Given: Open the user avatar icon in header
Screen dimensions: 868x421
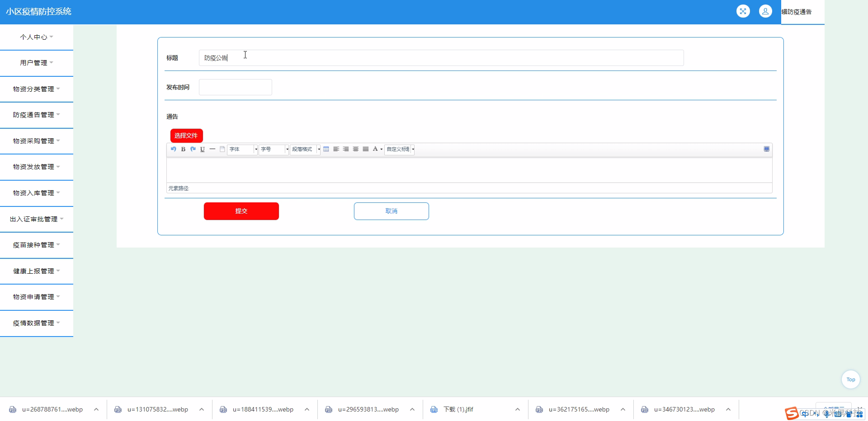Looking at the screenshot, I should pos(765,11).
